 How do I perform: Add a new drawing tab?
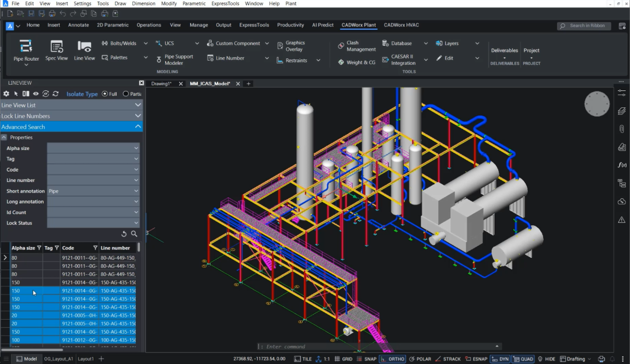(x=249, y=83)
